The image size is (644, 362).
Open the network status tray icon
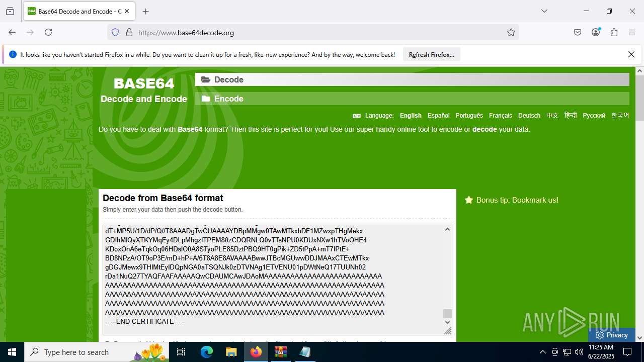(567, 352)
